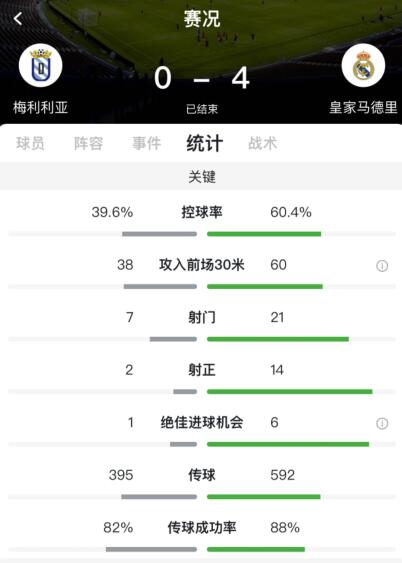Click the 赛况 page title
The image size is (402, 563).
tap(201, 19)
